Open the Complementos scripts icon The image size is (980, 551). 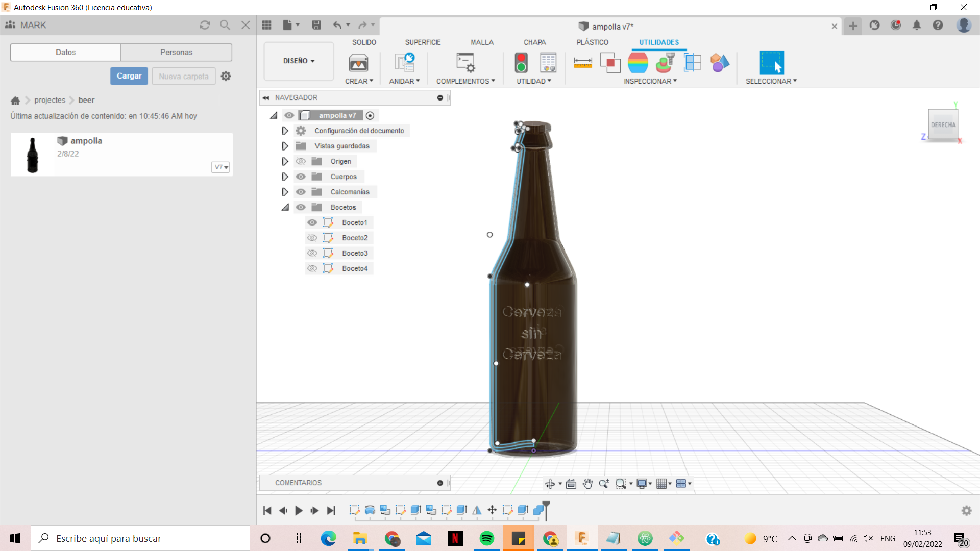[x=465, y=63]
